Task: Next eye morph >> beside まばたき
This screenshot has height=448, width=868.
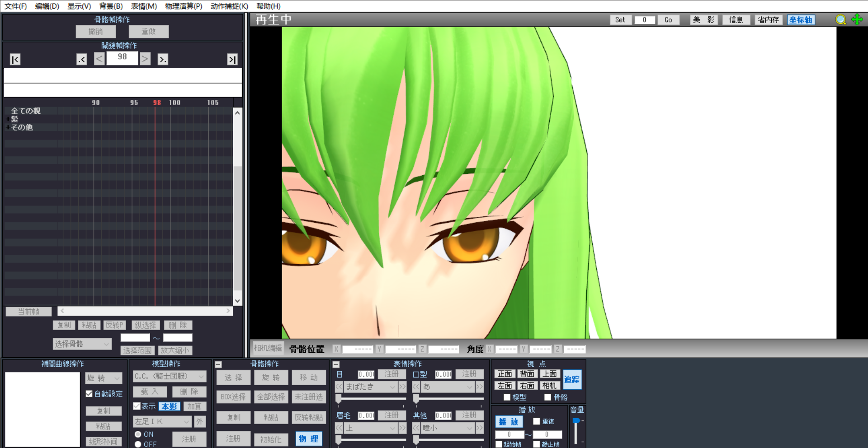Action: click(402, 387)
